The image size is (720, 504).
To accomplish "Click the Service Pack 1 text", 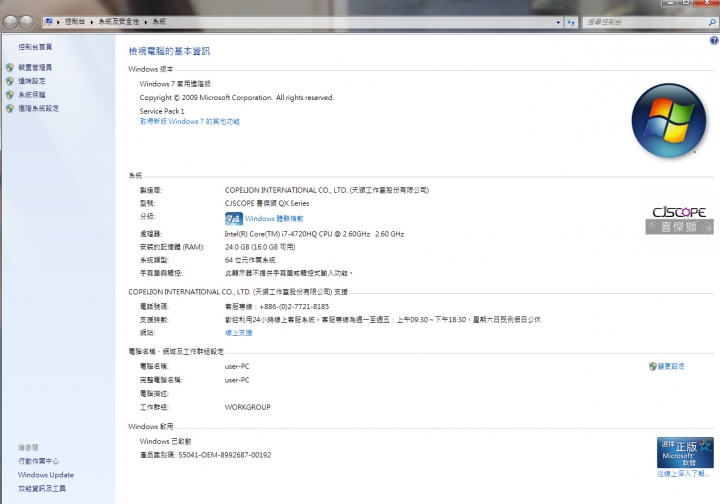I will coord(162,111).
